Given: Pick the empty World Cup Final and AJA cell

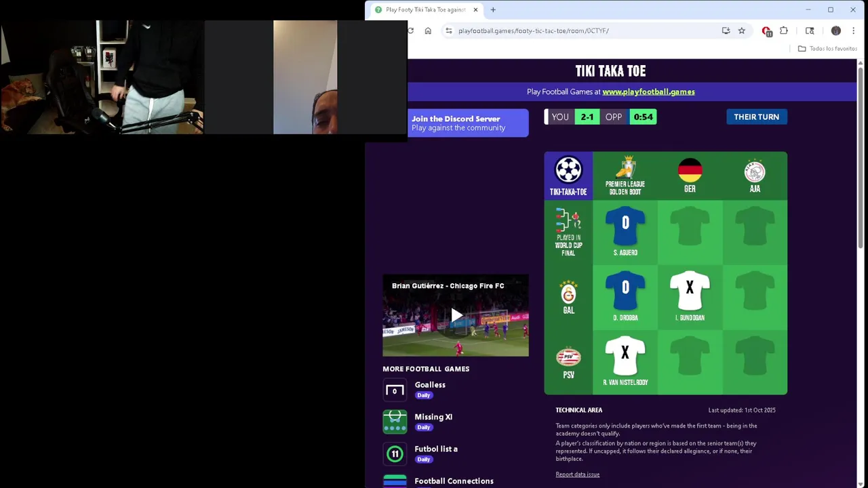Looking at the screenshot, I should [x=755, y=232].
